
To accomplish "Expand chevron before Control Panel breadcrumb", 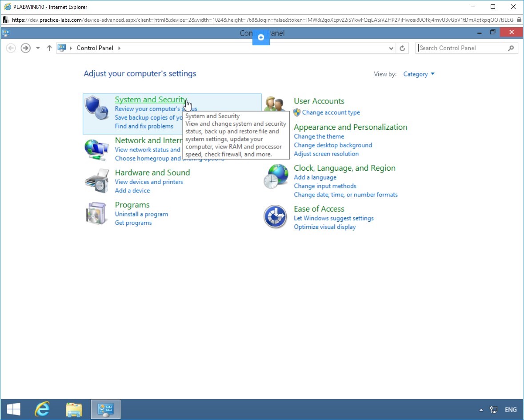I will pos(71,48).
